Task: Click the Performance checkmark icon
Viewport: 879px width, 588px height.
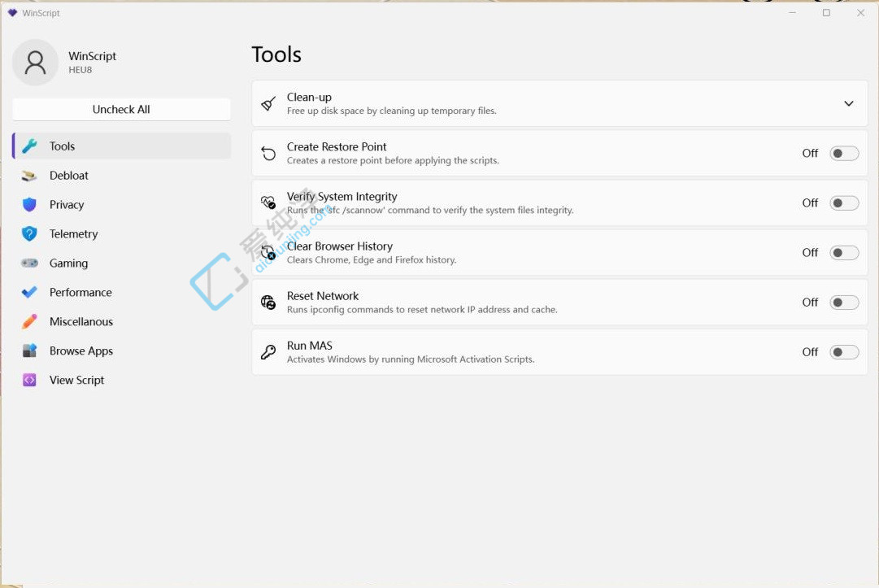Action: coord(29,293)
